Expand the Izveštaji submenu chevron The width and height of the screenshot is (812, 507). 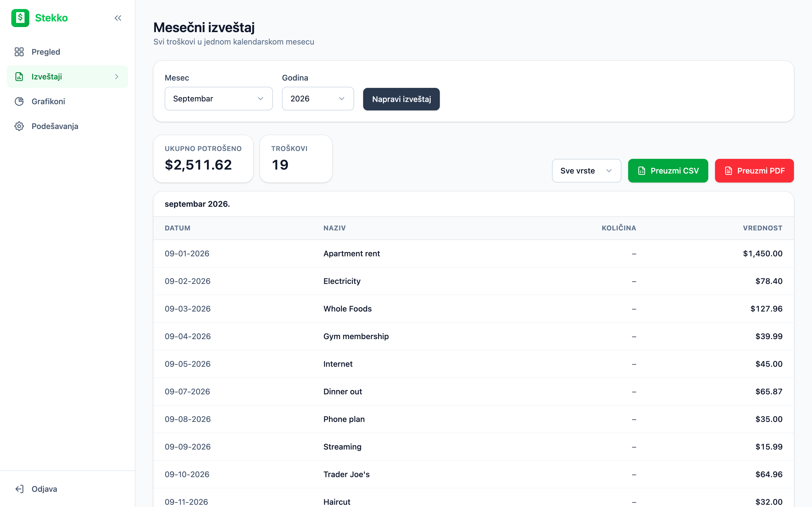117,76
